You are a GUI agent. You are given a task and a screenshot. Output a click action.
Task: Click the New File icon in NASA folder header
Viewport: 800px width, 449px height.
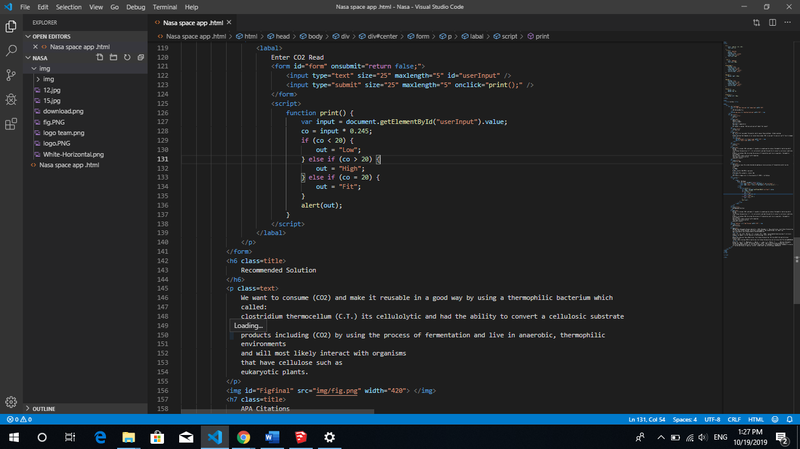coord(99,57)
